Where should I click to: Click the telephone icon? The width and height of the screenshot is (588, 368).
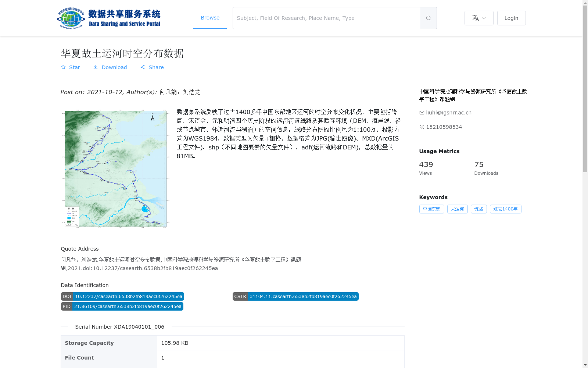(422, 127)
